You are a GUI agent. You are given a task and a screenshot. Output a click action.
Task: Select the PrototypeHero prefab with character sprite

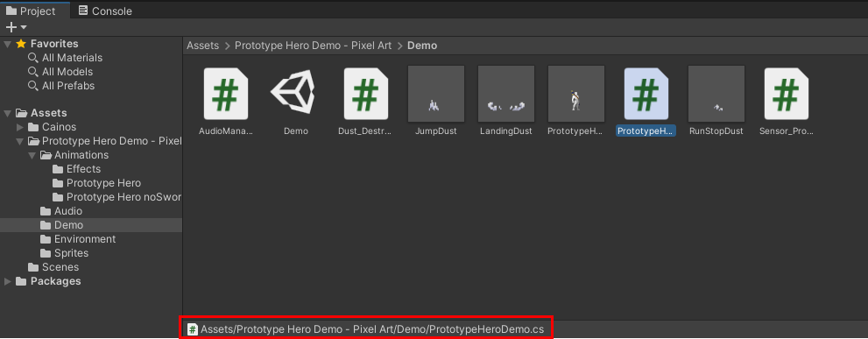coord(576,94)
